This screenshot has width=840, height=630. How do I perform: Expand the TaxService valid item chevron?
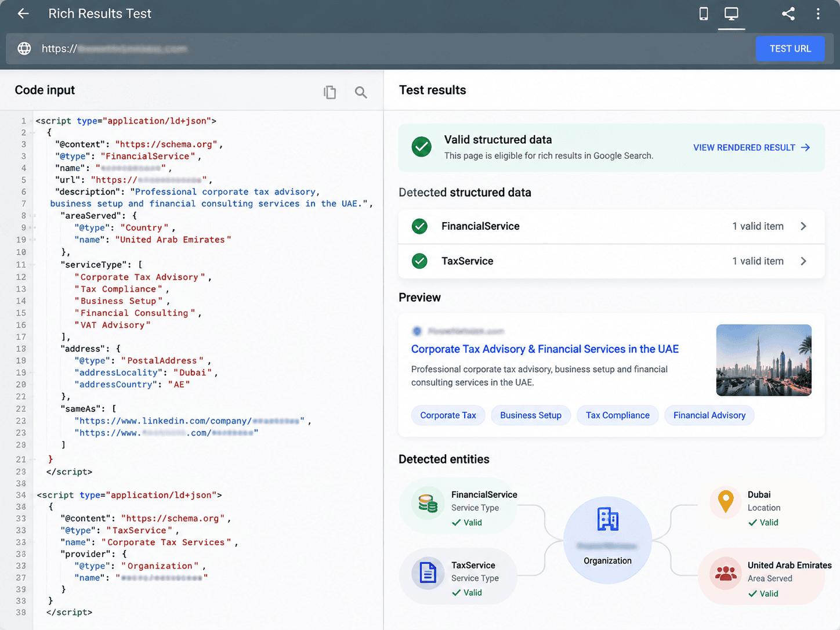point(803,261)
